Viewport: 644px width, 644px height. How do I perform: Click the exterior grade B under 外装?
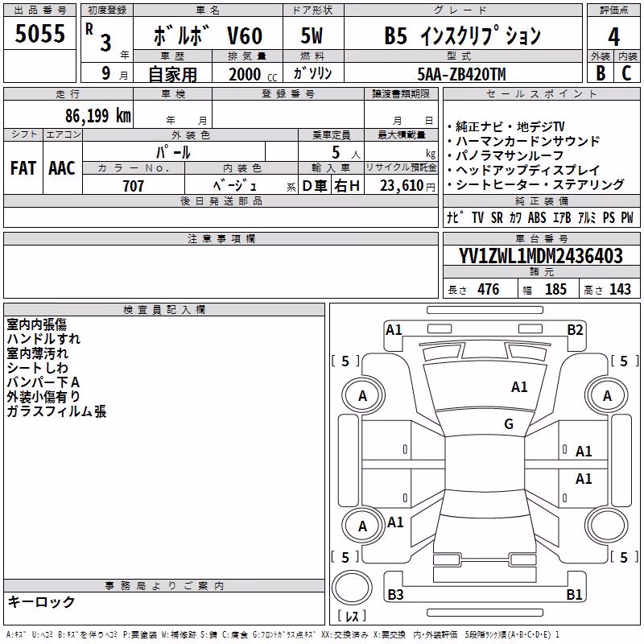(x=601, y=73)
